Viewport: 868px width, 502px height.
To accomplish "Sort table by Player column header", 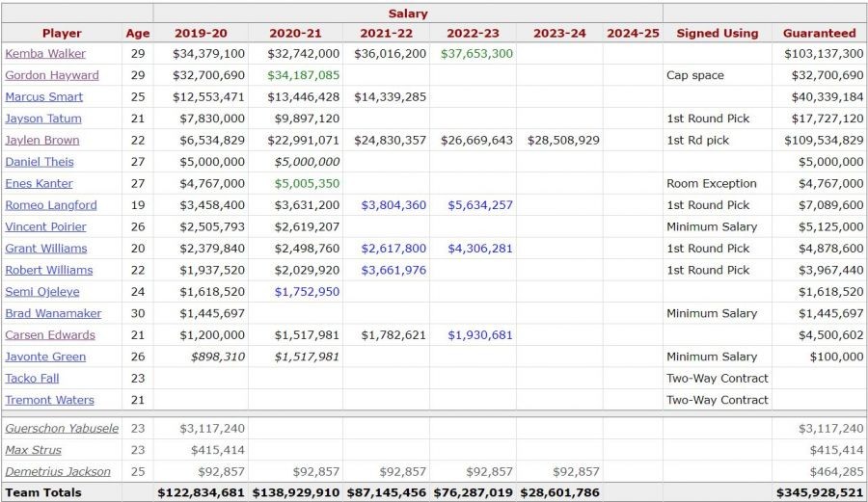I will click(62, 33).
